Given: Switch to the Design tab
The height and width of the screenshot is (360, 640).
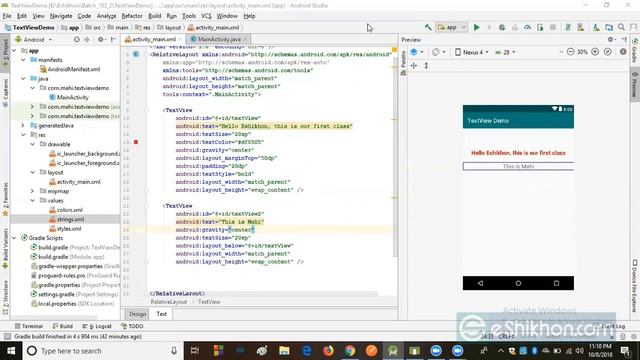Looking at the screenshot, I should pos(137,314).
